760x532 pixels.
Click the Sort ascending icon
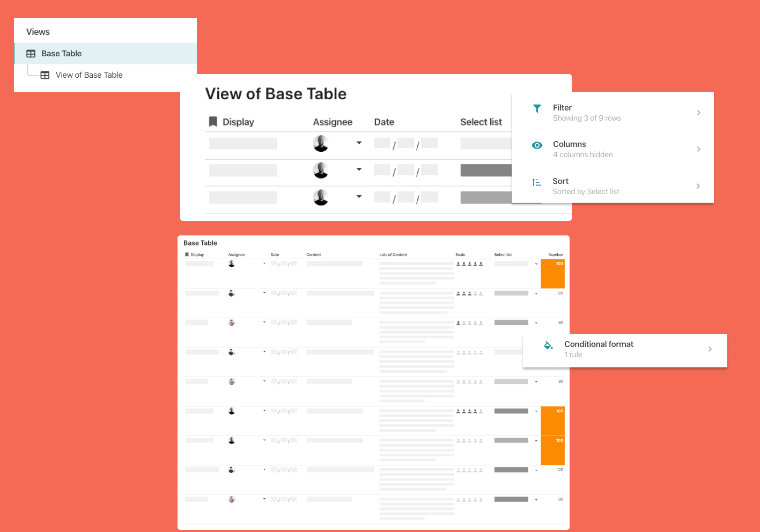point(536,182)
